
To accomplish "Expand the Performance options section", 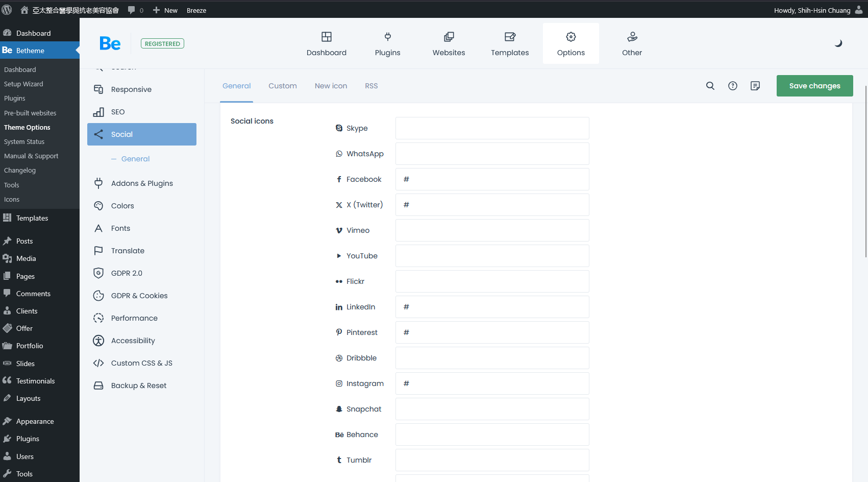I will pos(134,318).
